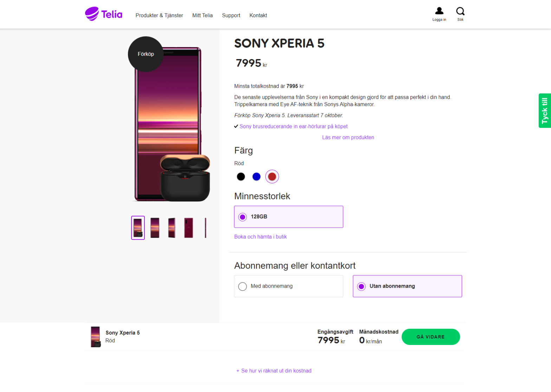Show the second phone thumbnail image
This screenshot has height=392, width=551.
click(155, 228)
